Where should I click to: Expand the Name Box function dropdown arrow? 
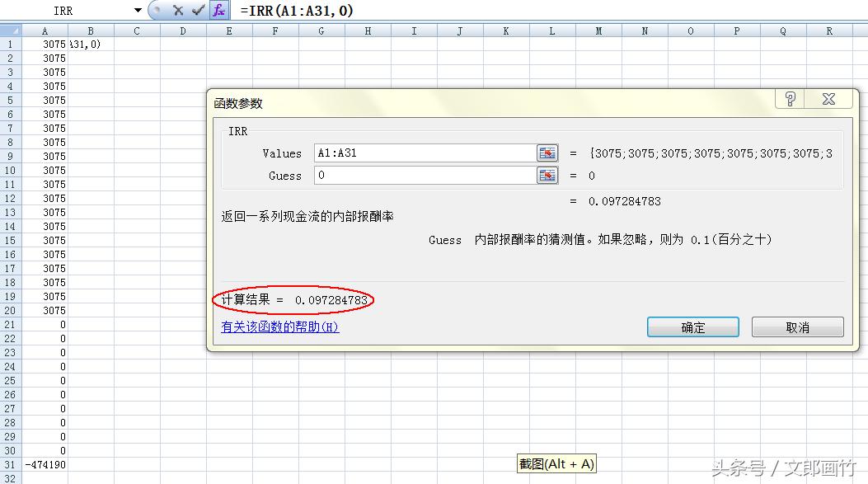[138, 11]
